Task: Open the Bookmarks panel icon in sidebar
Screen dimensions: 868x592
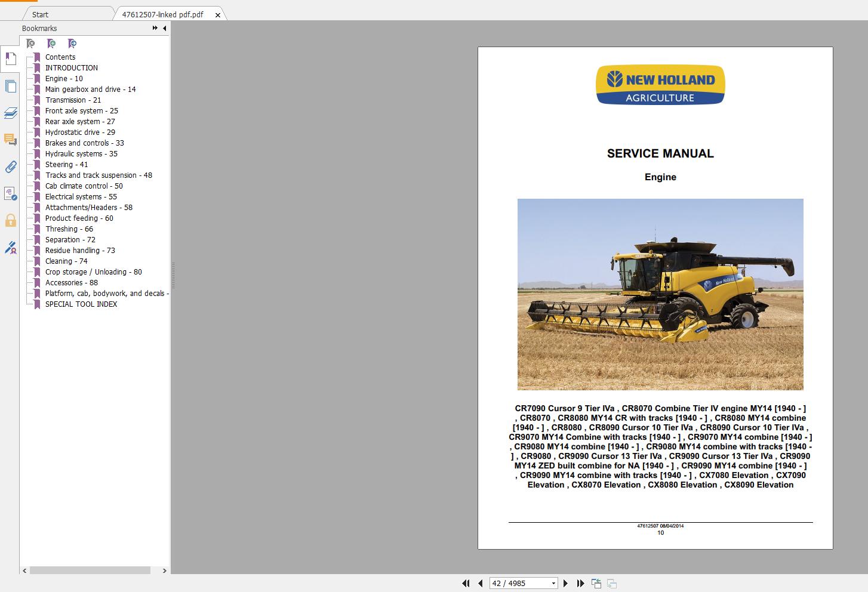Action: tap(10, 58)
